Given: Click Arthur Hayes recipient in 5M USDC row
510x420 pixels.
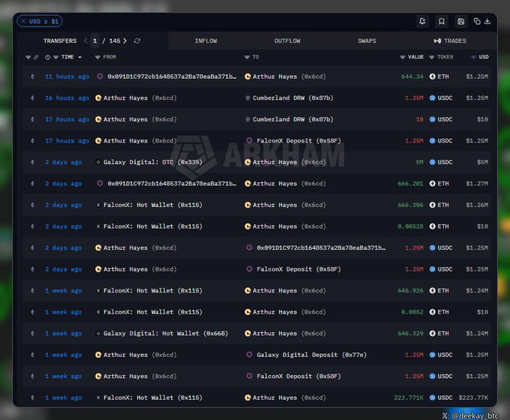Looking at the screenshot, I should tap(274, 162).
